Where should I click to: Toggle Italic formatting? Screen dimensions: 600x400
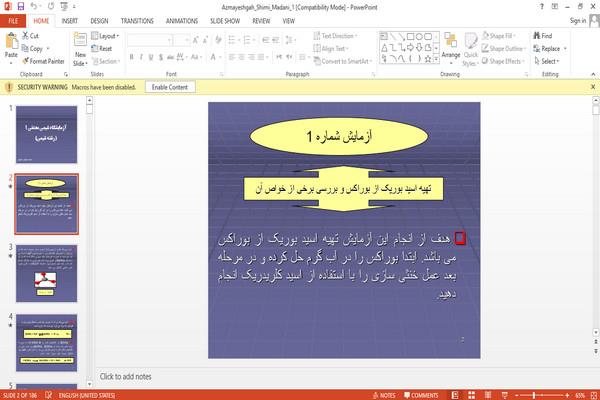141,57
